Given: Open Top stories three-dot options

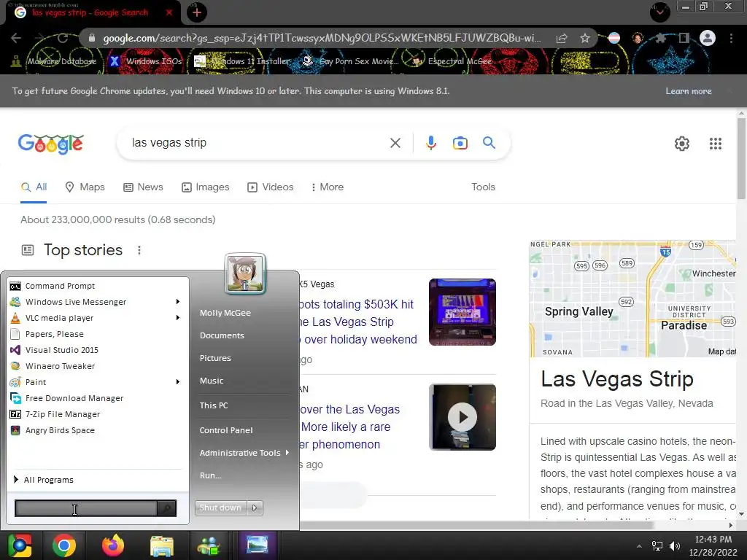Looking at the screenshot, I should 139,250.
